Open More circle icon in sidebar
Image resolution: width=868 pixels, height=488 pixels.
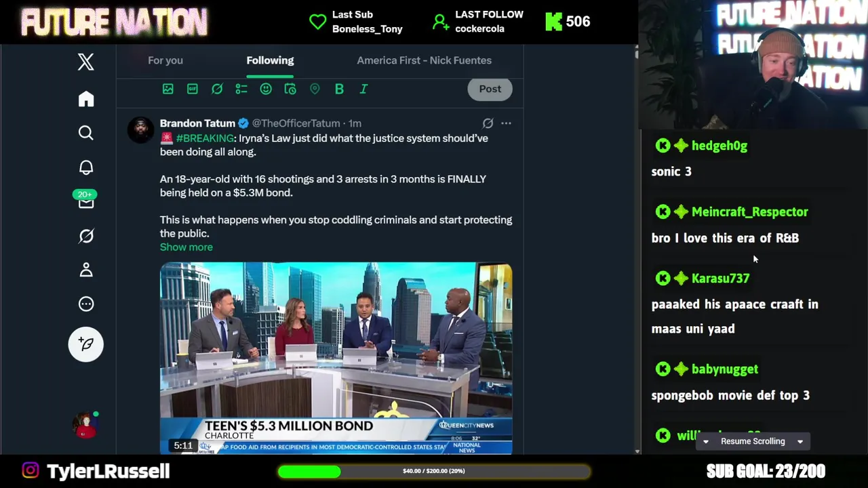click(x=85, y=304)
